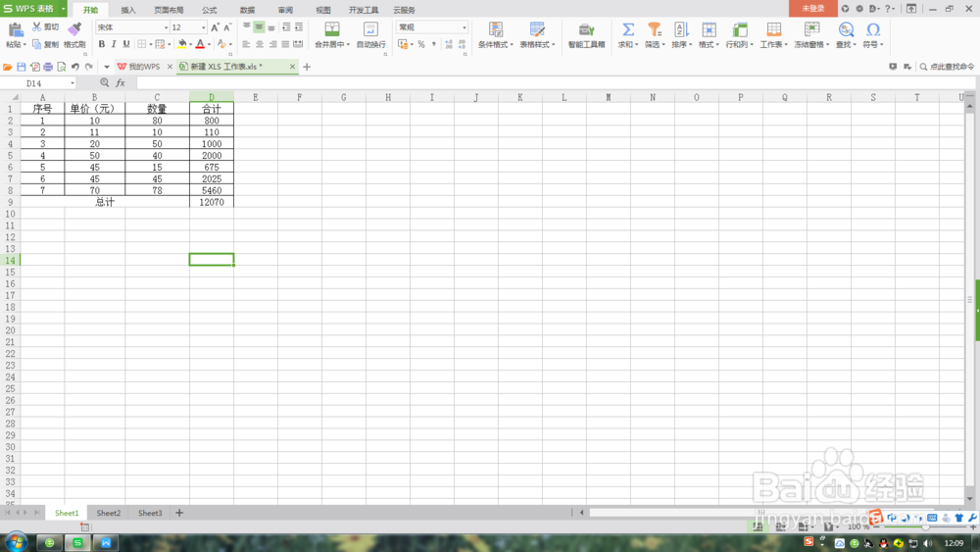Switch to the Page Layout (页面布局) tab
The width and height of the screenshot is (980, 552).
pyautogui.click(x=169, y=10)
